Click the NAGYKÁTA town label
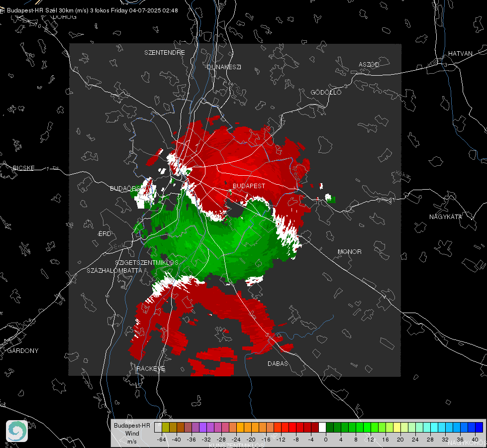 click(x=445, y=217)
